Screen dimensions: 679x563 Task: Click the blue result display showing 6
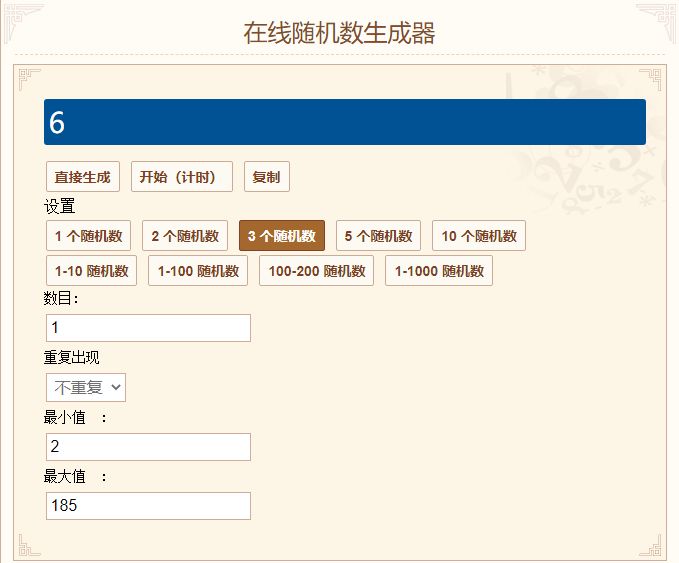(x=345, y=122)
